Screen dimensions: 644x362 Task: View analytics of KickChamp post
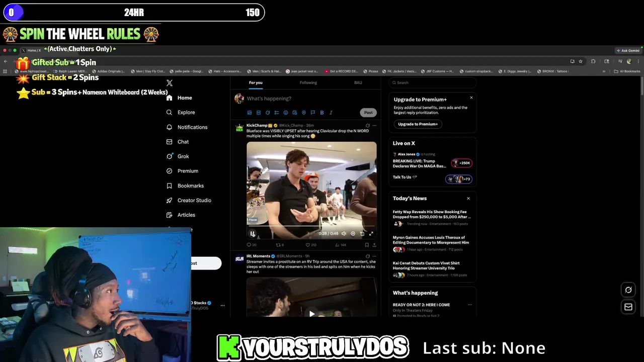point(340,245)
